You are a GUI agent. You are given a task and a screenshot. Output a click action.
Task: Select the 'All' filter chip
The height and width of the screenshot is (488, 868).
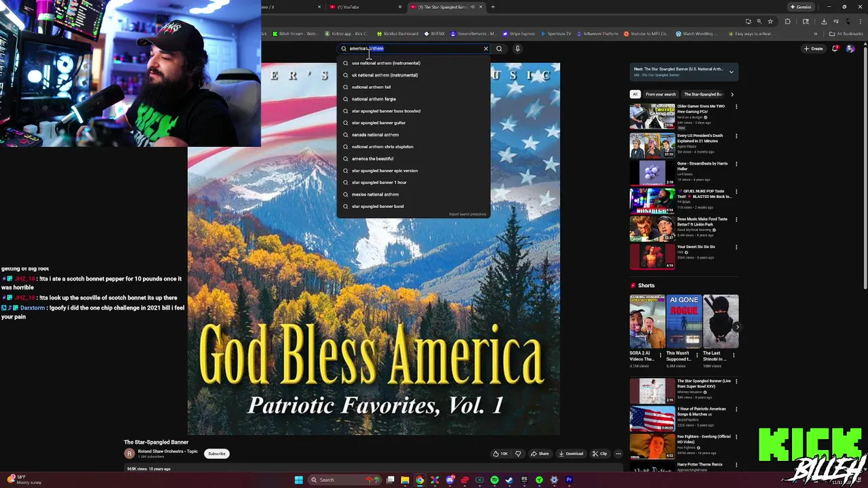[x=635, y=94]
